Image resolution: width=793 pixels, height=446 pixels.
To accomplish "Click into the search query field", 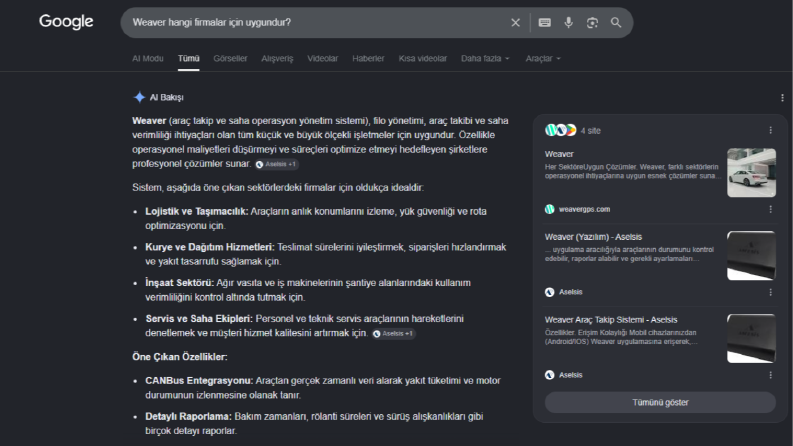I will [x=314, y=23].
